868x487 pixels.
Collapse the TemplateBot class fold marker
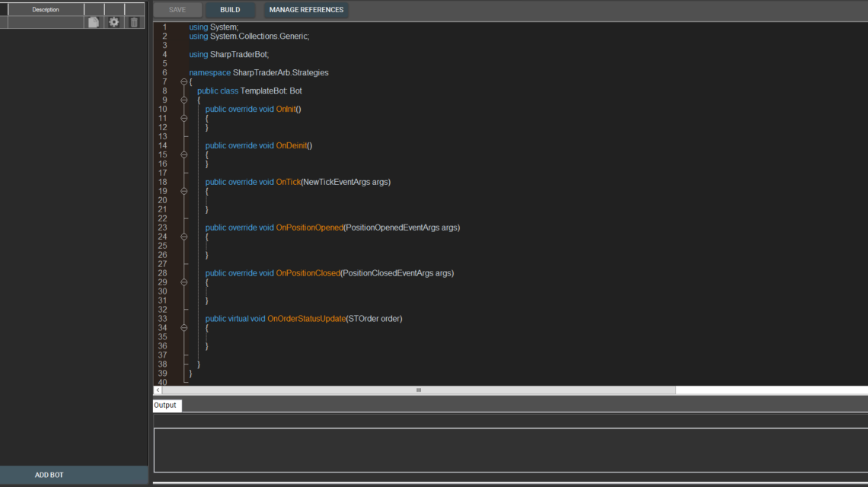(183, 100)
